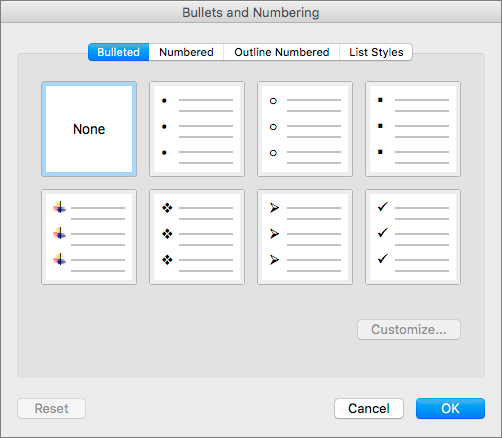Viewport: 502px width, 438px height.
Task: Select the None bullet option
Action: tap(89, 129)
